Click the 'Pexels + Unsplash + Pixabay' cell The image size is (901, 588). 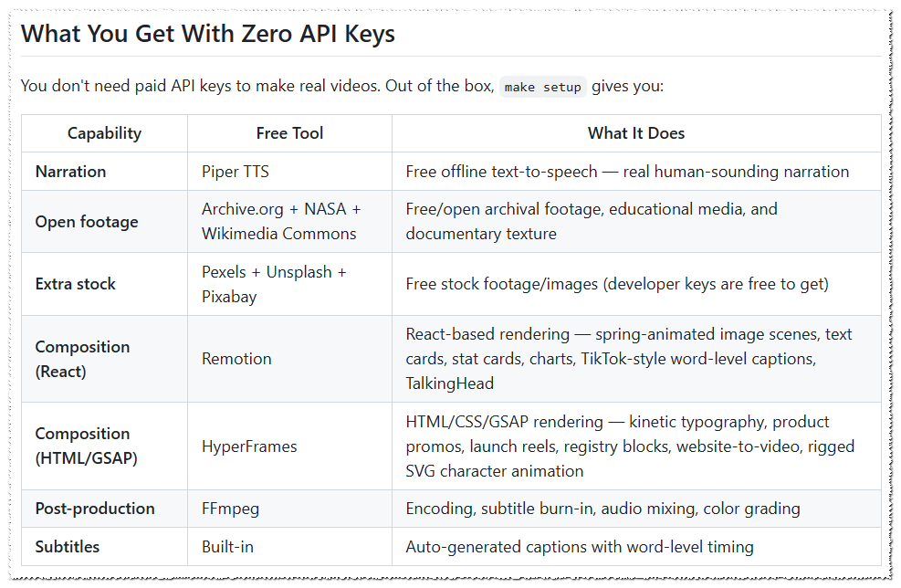pos(274,284)
